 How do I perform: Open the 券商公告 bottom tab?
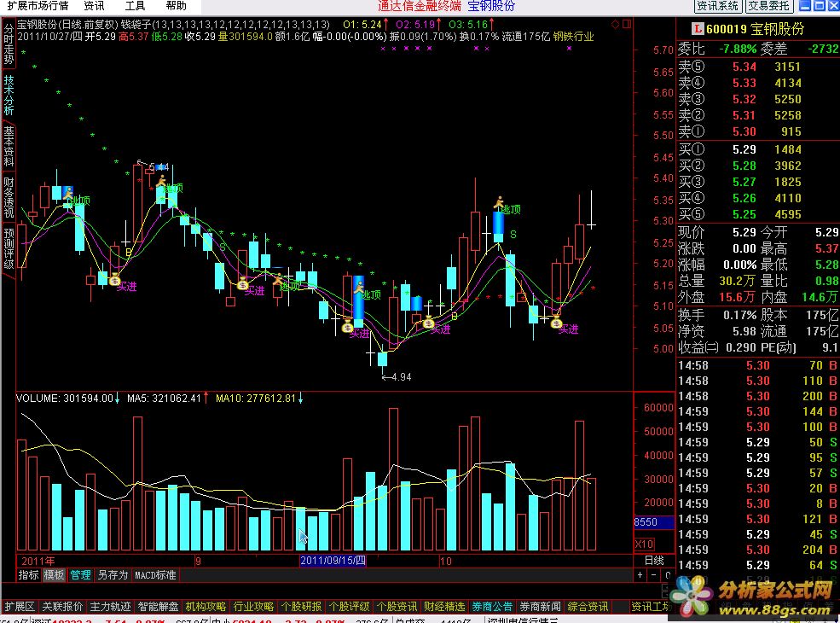click(x=492, y=607)
